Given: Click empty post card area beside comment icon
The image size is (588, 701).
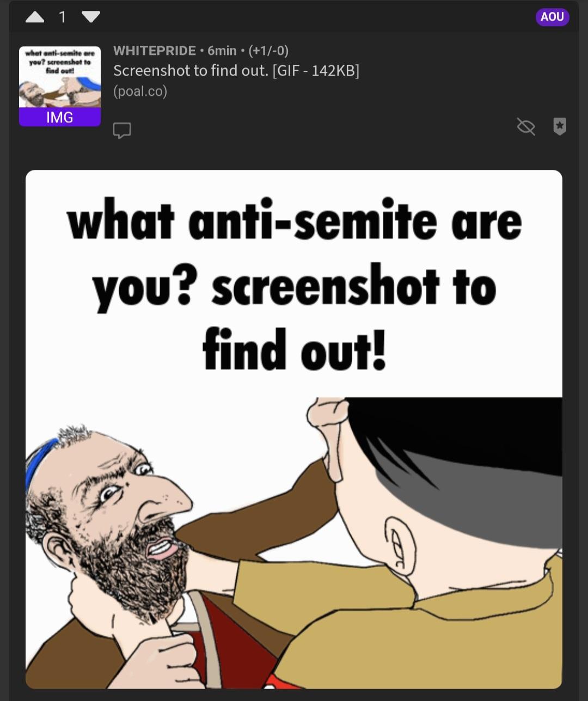Looking at the screenshot, I should [x=321, y=130].
